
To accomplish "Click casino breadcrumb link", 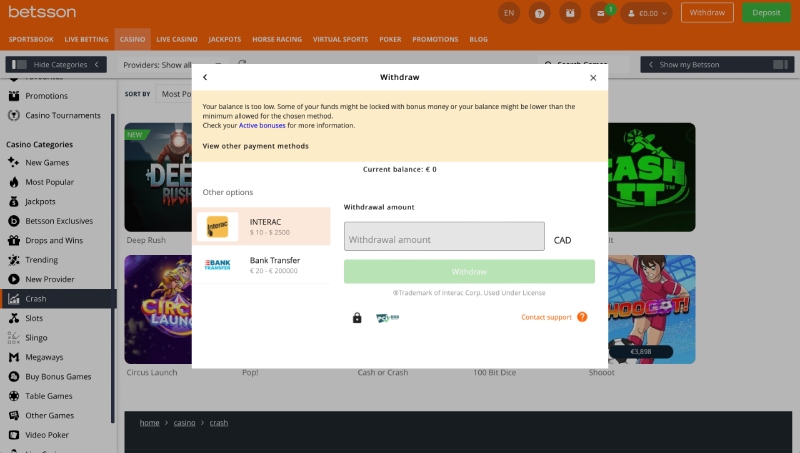I will tap(184, 422).
